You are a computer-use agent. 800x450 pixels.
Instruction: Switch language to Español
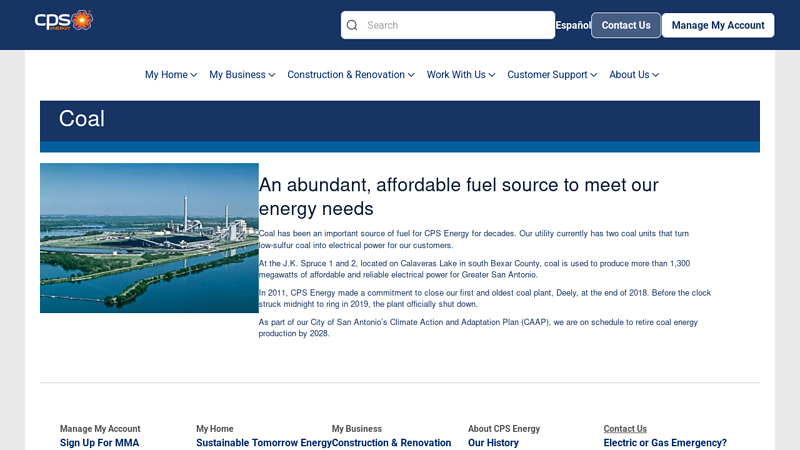pos(573,25)
